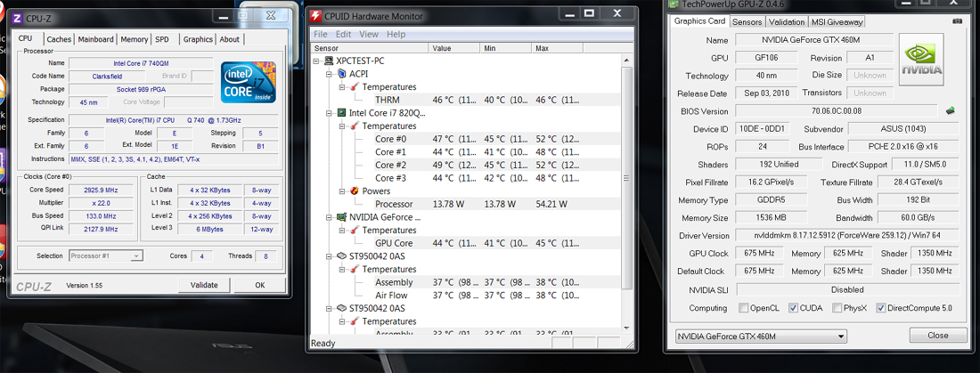Select the Value column header
980x373 pixels.
[x=454, y=48]
